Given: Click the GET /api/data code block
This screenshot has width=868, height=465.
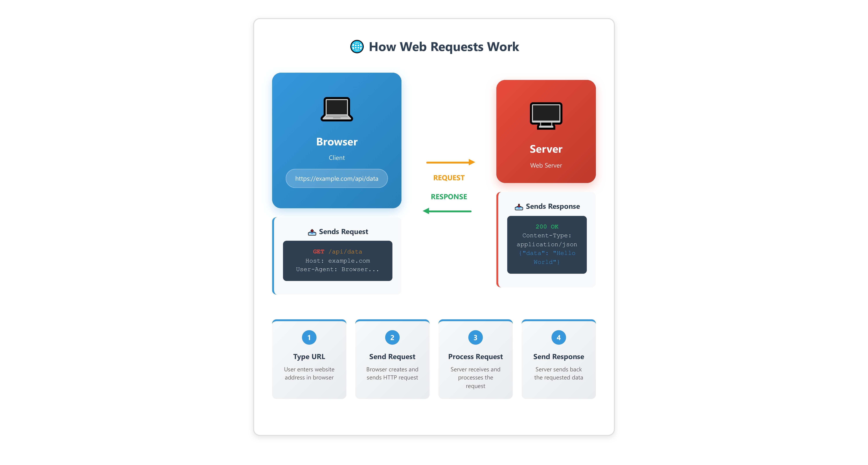Looking at the screenshot, I should [337, 261].
